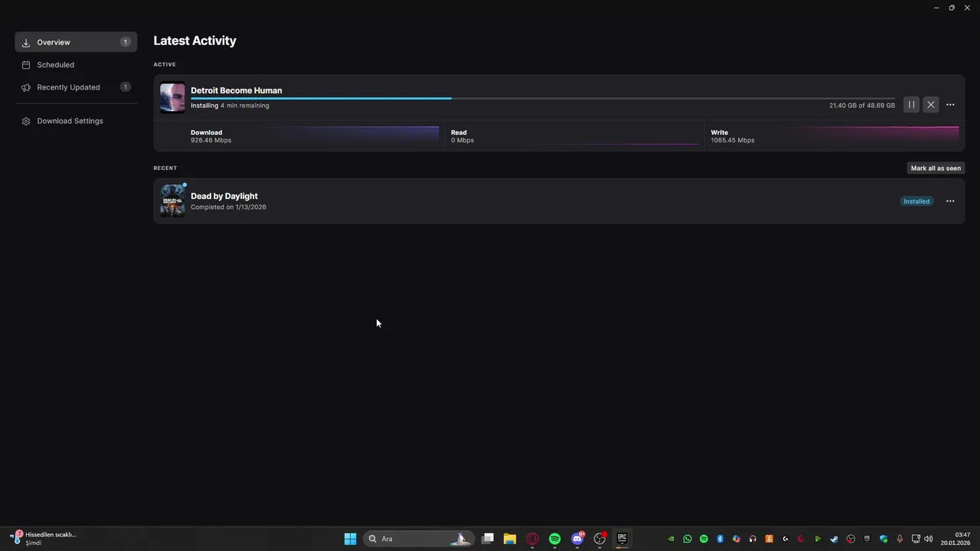Open the Overview section in sidebar
This screenshot has height=551, width=980.
click(x=76, y=42)
